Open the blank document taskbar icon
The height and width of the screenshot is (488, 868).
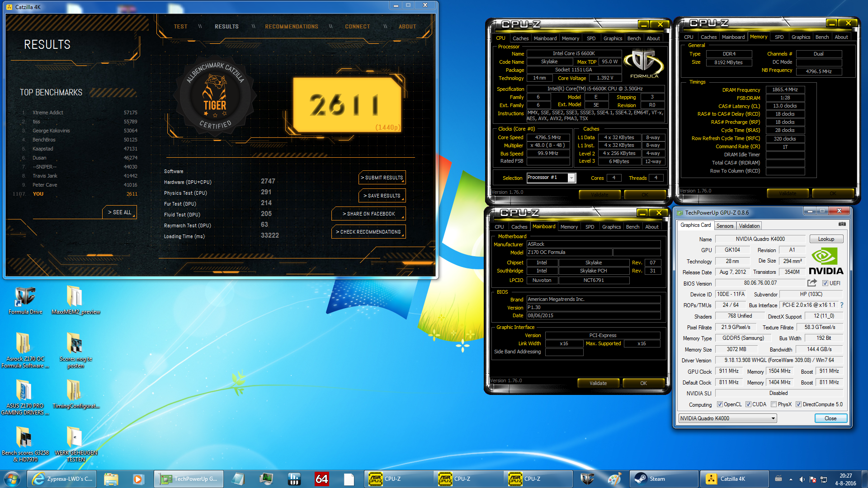(x=349, y=479)
